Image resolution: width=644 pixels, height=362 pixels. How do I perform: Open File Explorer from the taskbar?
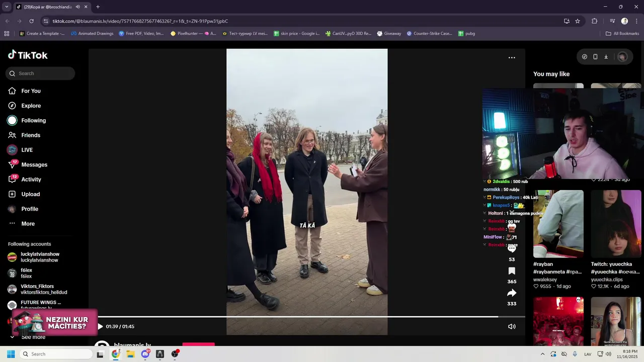[130, 354]
